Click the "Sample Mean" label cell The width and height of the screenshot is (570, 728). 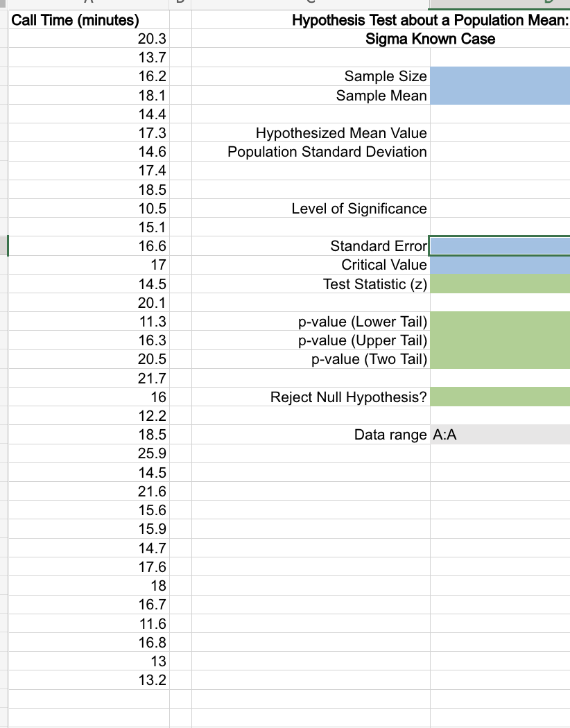pos(311,95)
